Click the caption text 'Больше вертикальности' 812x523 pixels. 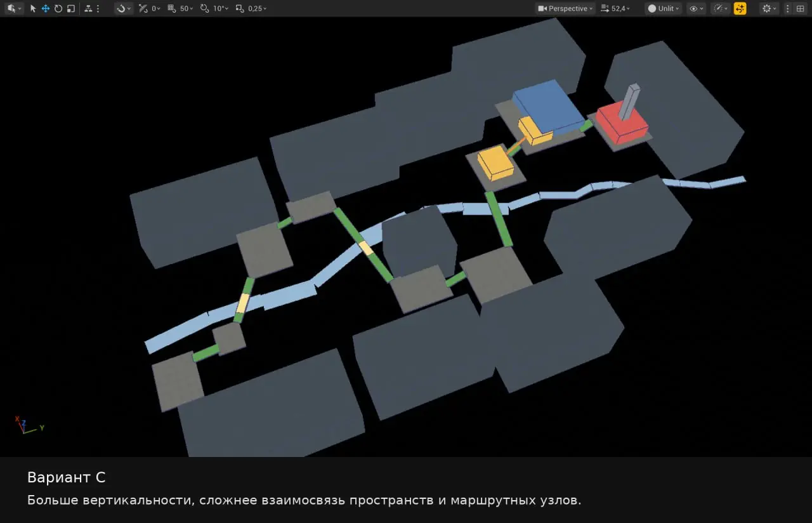110,500
